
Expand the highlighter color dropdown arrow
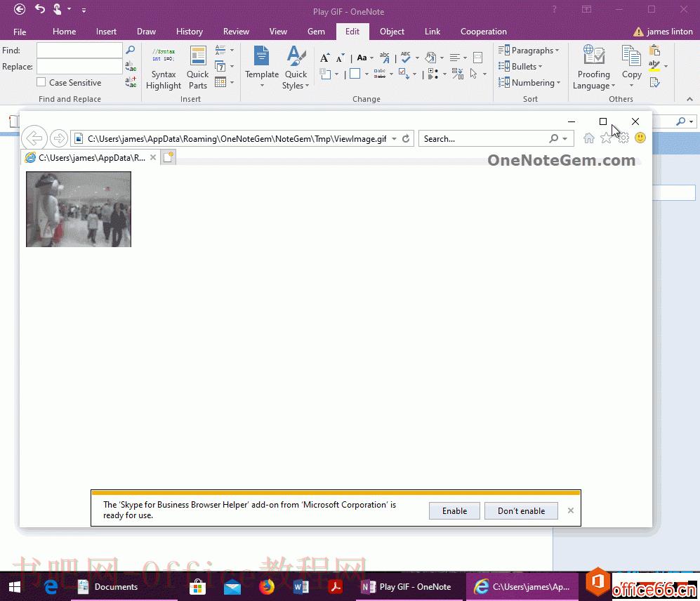tap(666, 66)
